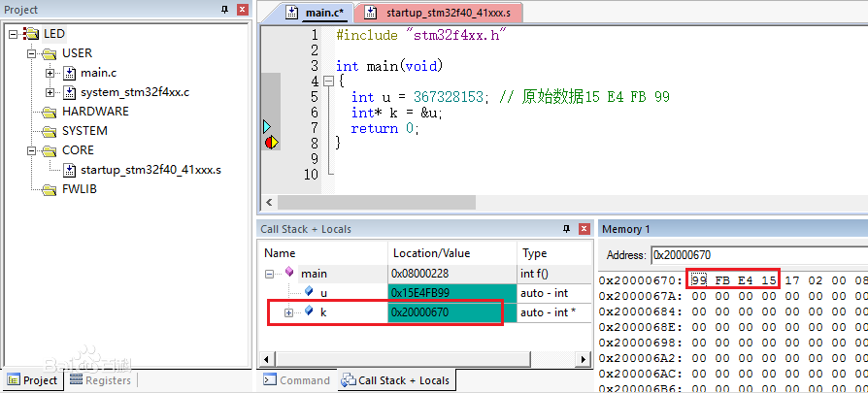Close the Call Stack + Locals panel

(584, 229)
